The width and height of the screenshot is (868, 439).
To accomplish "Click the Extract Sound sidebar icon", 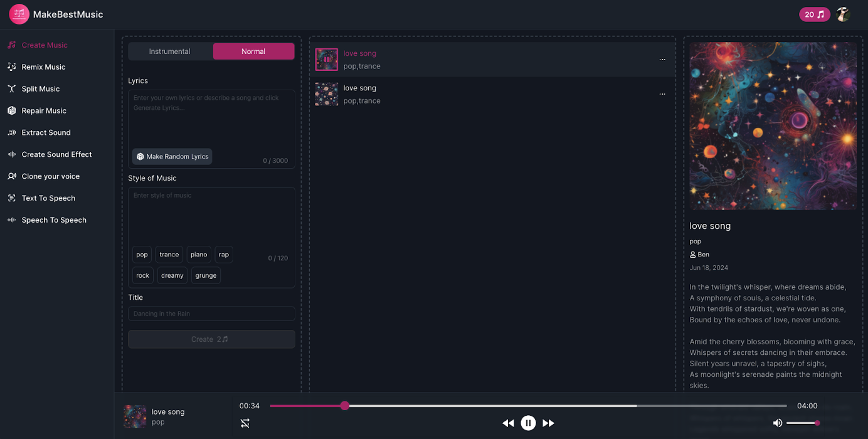I will (x=11, y=133).
